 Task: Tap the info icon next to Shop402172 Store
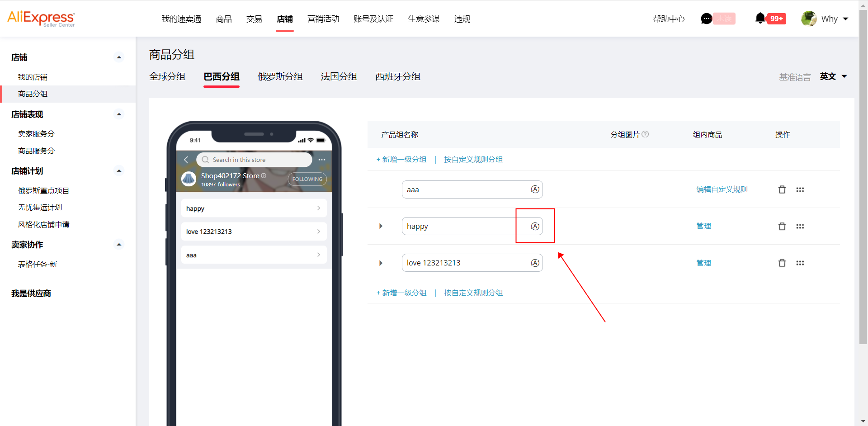click(264, 175)
